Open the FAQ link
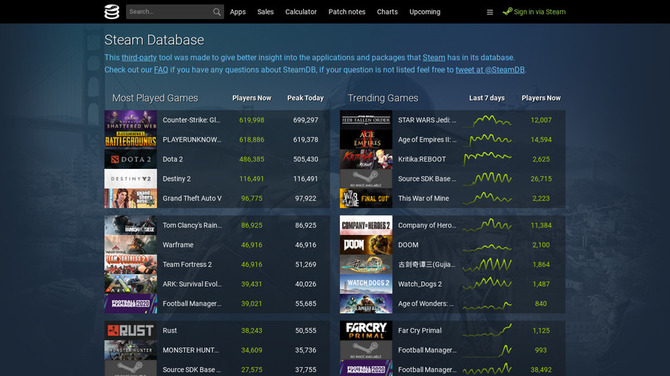670x376 pixels. (161, 70)
